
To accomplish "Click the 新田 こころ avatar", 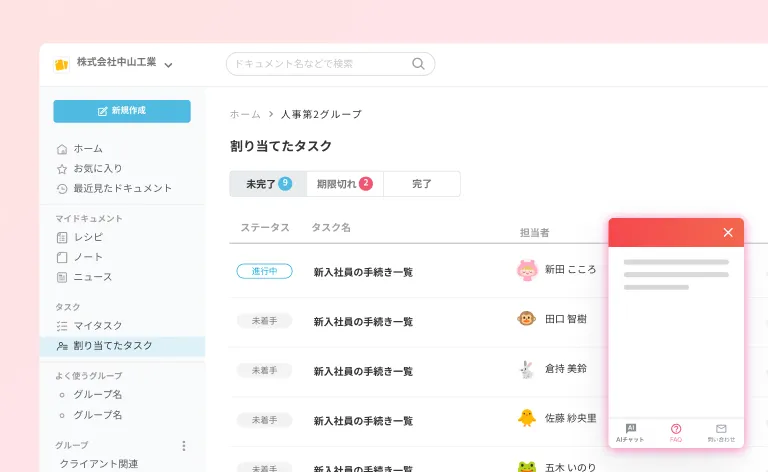I will point(527,270).
